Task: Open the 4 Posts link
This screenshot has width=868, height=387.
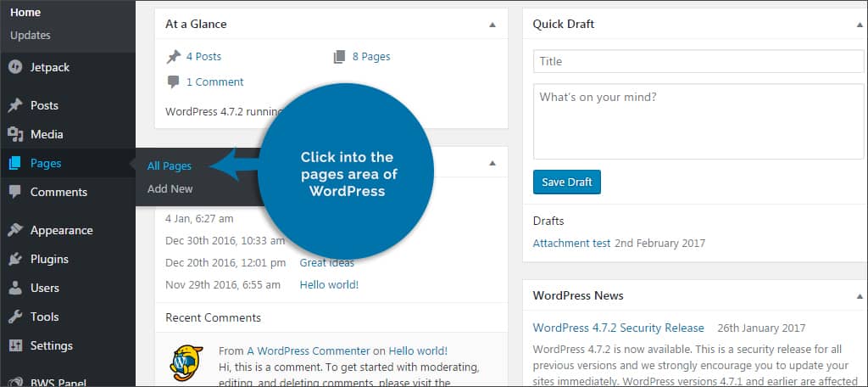Action: [203, 57]
